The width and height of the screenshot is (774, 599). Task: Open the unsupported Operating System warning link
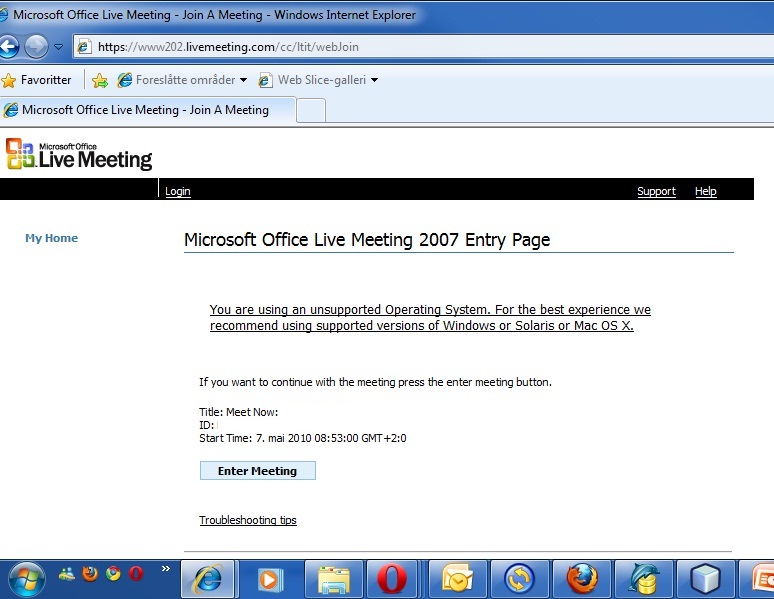[430, 318]
